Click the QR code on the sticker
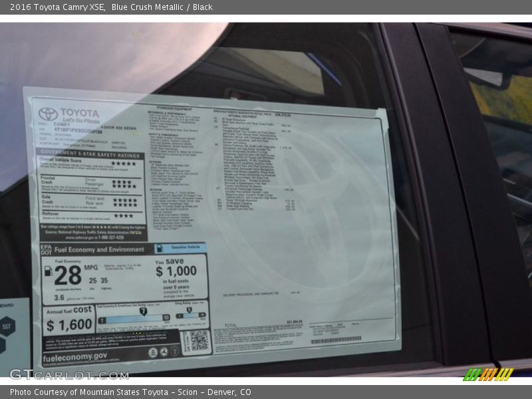532x399 pixels. pyautogui.click(x=199, y=340)
